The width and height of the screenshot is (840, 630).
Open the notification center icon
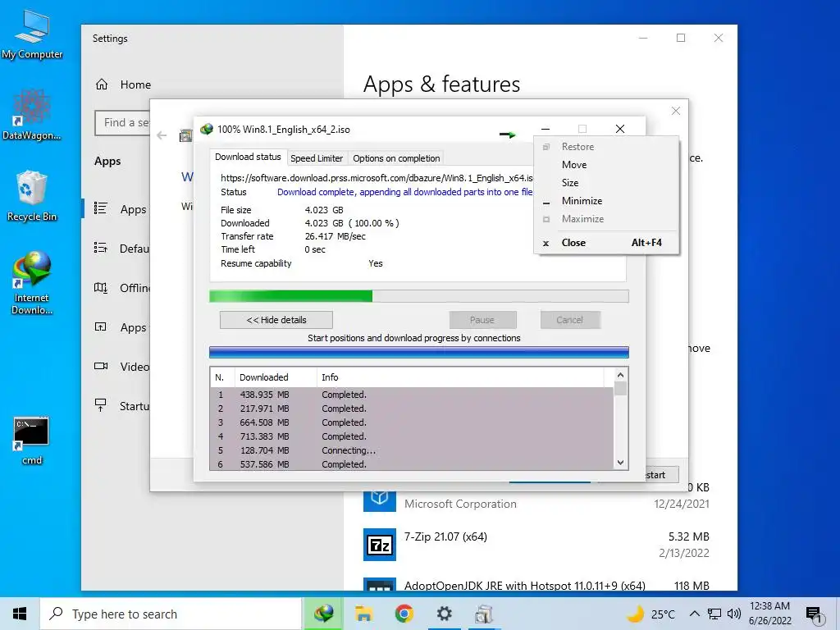click(815, 615)
